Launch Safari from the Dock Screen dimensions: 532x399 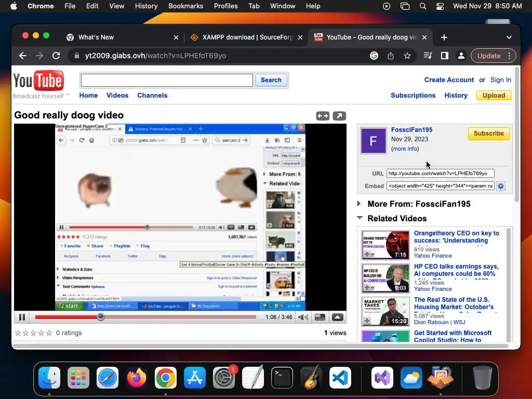coord(108,378)
